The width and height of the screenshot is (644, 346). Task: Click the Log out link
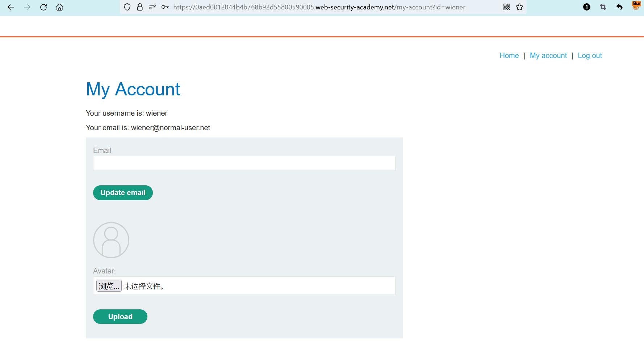pyautogui.click(x=590, y=55)
